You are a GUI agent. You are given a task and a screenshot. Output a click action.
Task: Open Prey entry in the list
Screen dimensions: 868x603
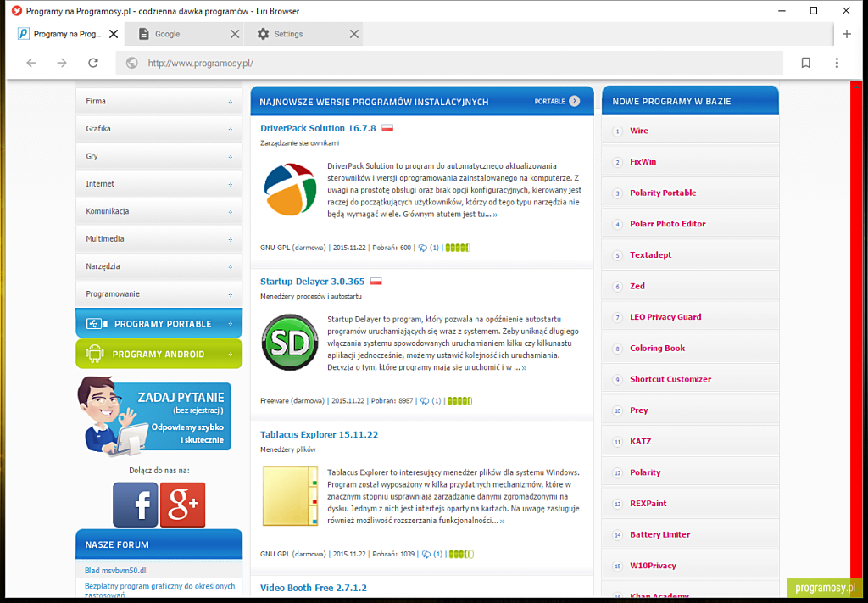coord(639,410)
